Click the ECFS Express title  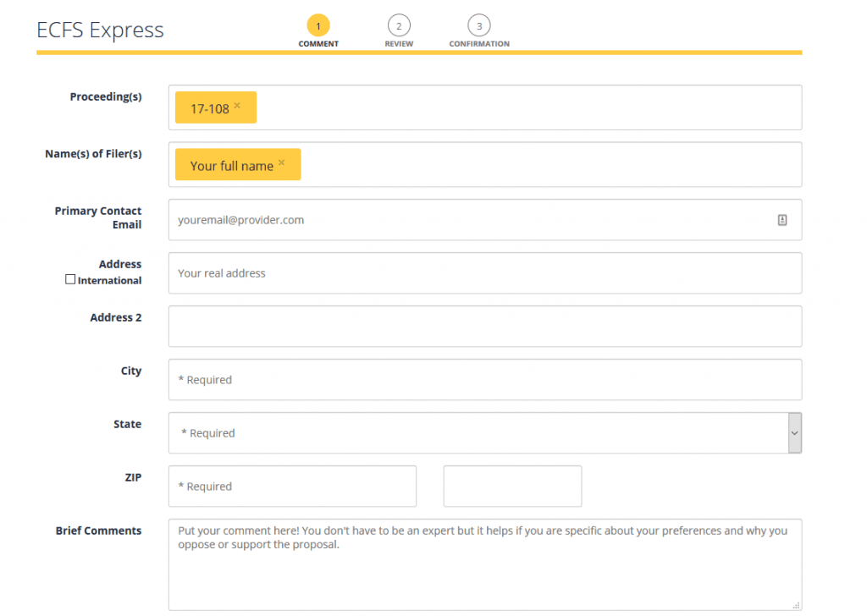click(x=100, y=30)
